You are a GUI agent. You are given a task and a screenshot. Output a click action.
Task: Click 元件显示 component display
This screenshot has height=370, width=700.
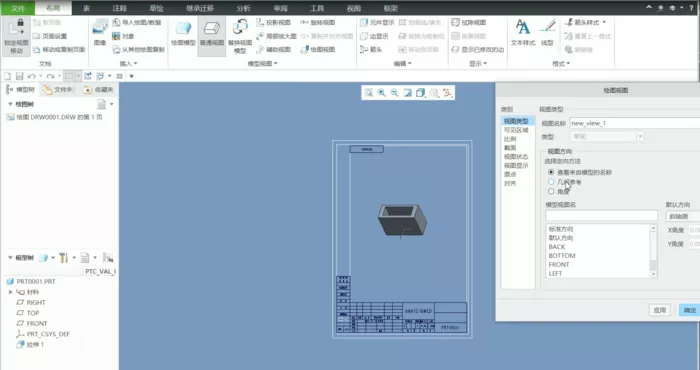coord(377,22)
